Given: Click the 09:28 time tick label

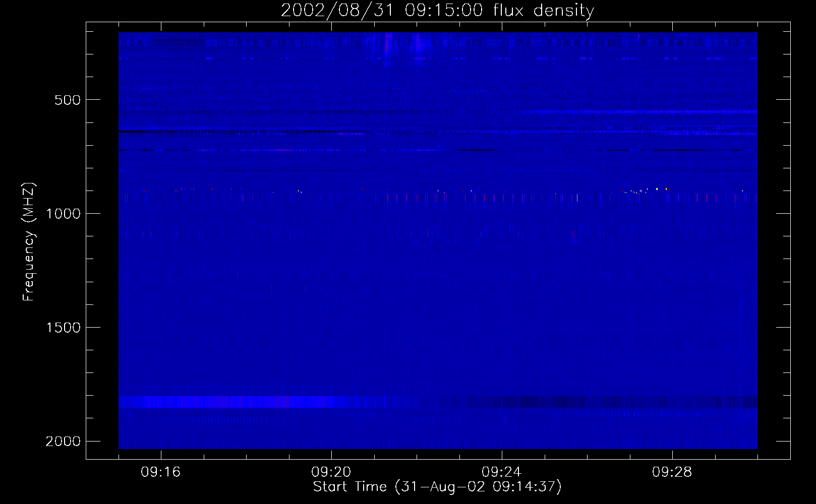Looking at the screenshot, I should [672, 472].
